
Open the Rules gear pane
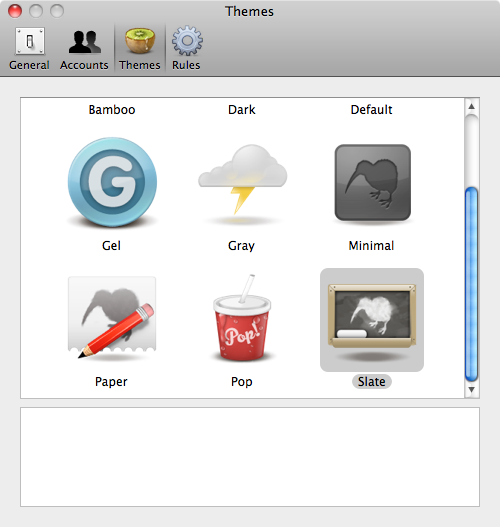[x=186, y=49]
